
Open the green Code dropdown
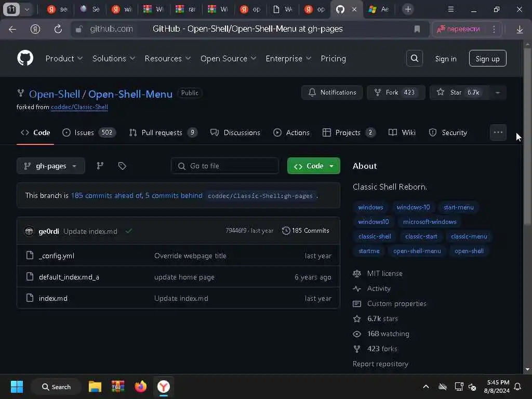[x=313, y=166]
